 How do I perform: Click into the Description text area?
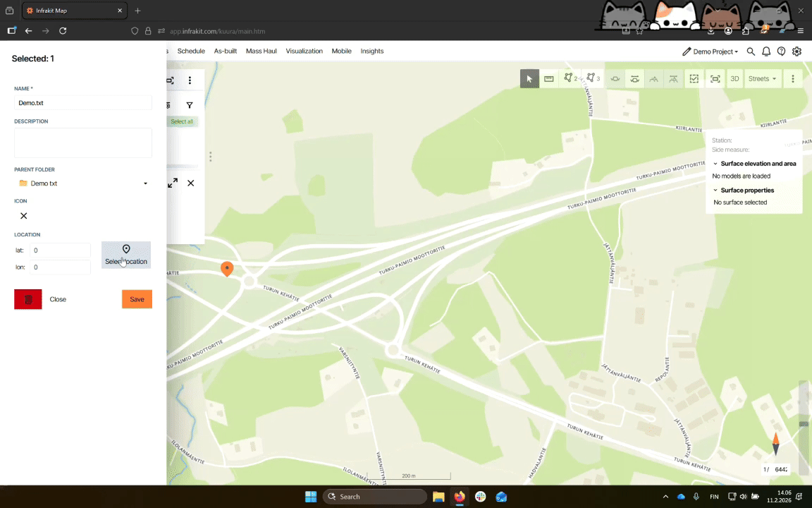click(83, 143)
